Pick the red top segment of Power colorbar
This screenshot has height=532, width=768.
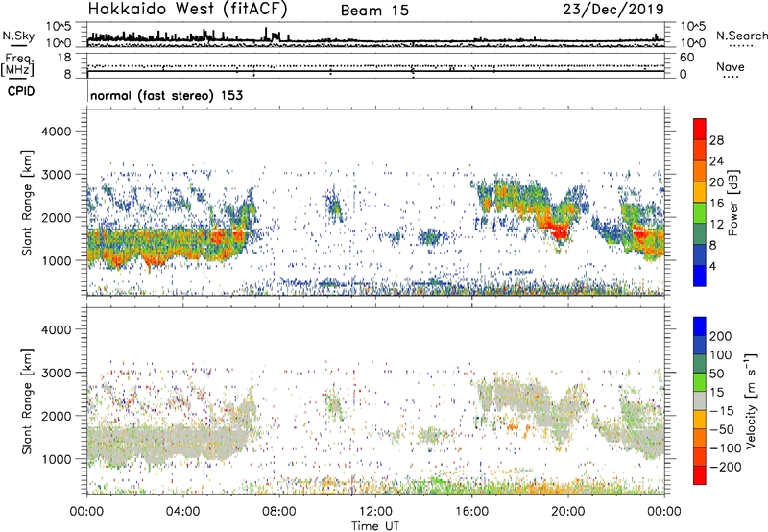pyautogui.click(x=700, y=130)
